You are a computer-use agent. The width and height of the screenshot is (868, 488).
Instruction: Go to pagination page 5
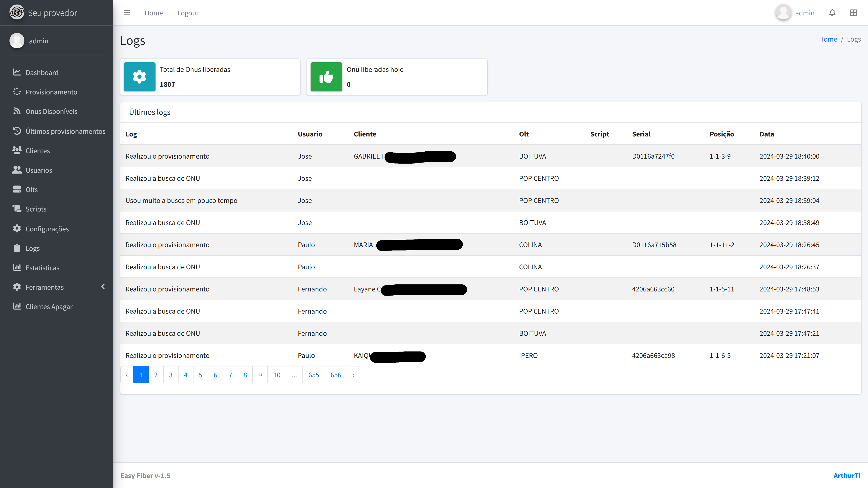(x=200, y=375)
